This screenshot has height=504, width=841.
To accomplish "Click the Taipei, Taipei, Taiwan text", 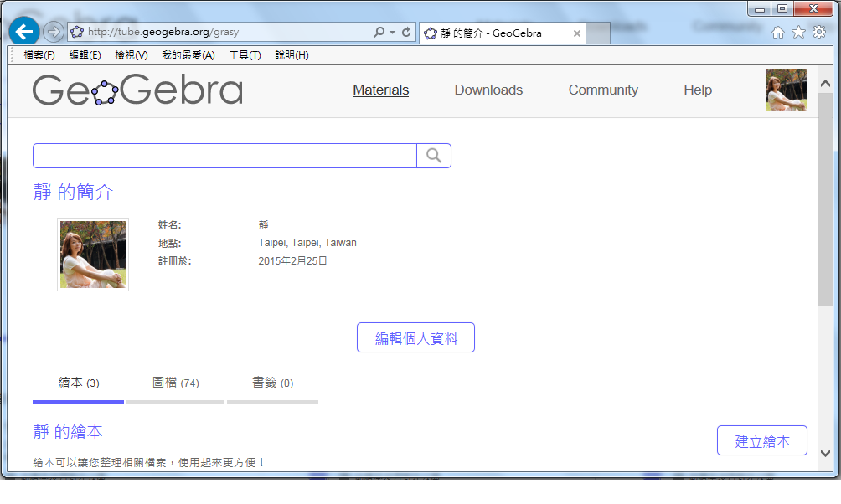I will (307, 243).
